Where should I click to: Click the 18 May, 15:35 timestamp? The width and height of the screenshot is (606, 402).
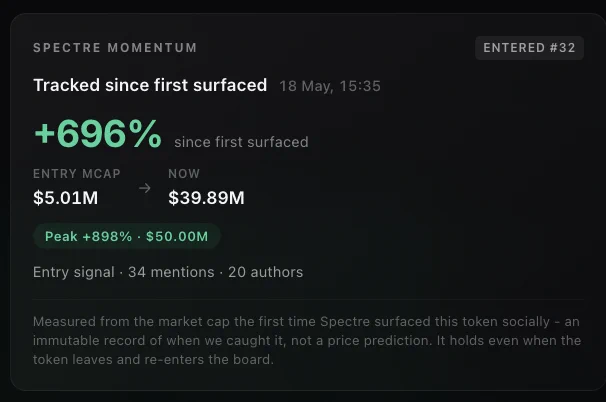pyautogui.click(x=330, y=86)
